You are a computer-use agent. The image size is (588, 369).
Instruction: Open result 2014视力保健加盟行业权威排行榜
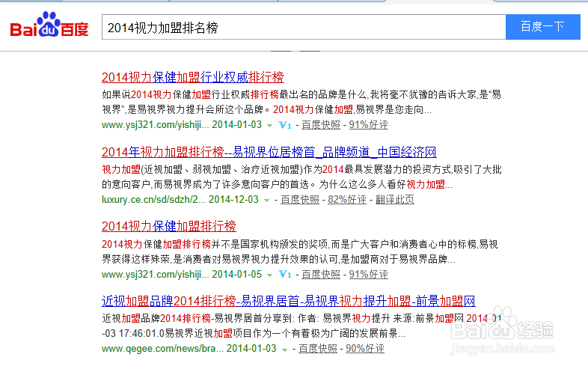(193, 77)
